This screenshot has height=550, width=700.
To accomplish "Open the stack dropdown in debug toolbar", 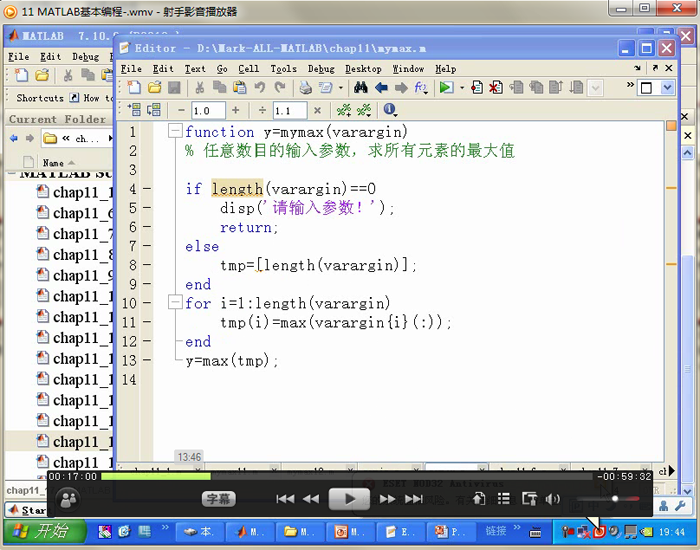I will 596,88.
